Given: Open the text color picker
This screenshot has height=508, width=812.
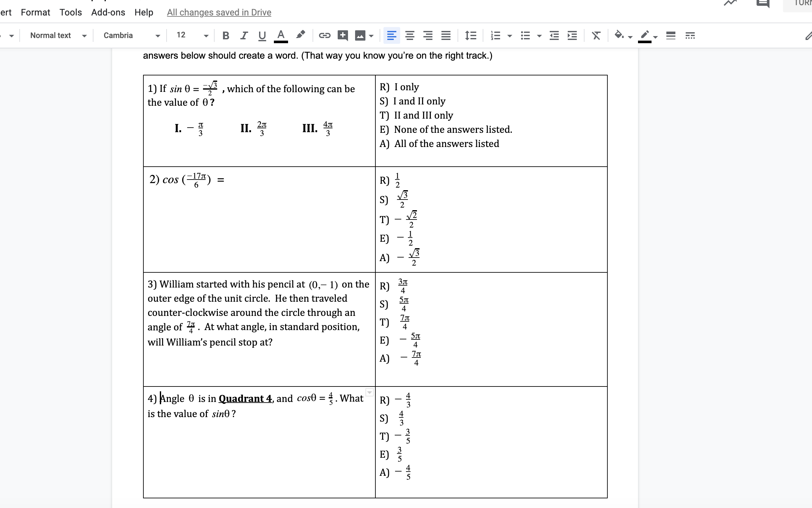Looking at the screenshot, I should 281,35.
